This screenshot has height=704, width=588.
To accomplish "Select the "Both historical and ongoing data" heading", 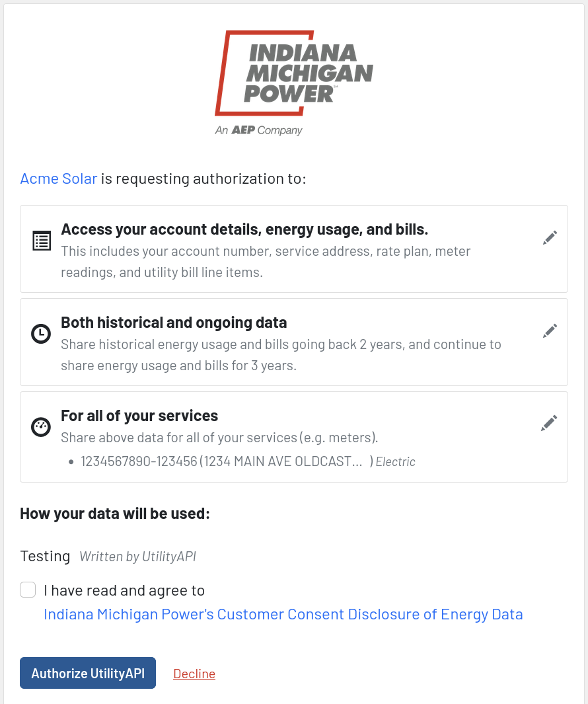I will click(x=174, y=323).
